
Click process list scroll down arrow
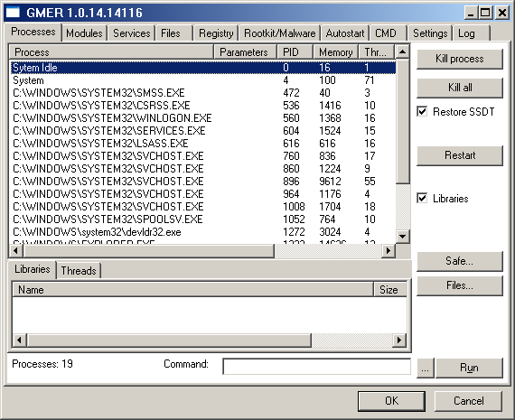point(403,237)
